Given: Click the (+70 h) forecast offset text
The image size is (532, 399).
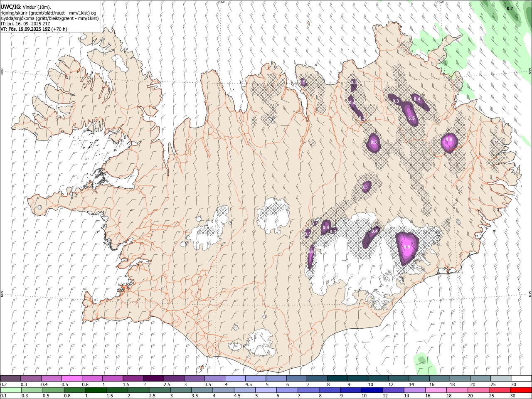Looking at the screenshot, I should pos(59,29).
